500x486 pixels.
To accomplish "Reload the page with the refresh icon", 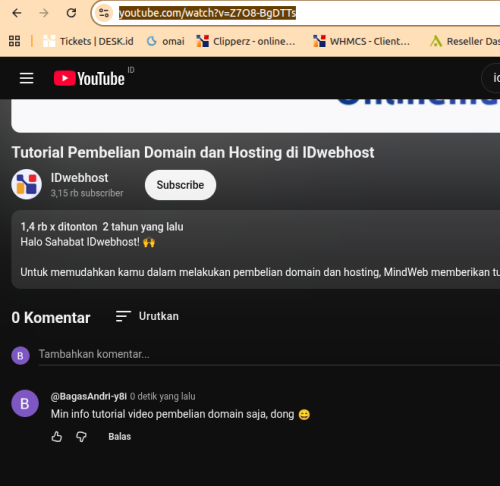I will point(71,13).
